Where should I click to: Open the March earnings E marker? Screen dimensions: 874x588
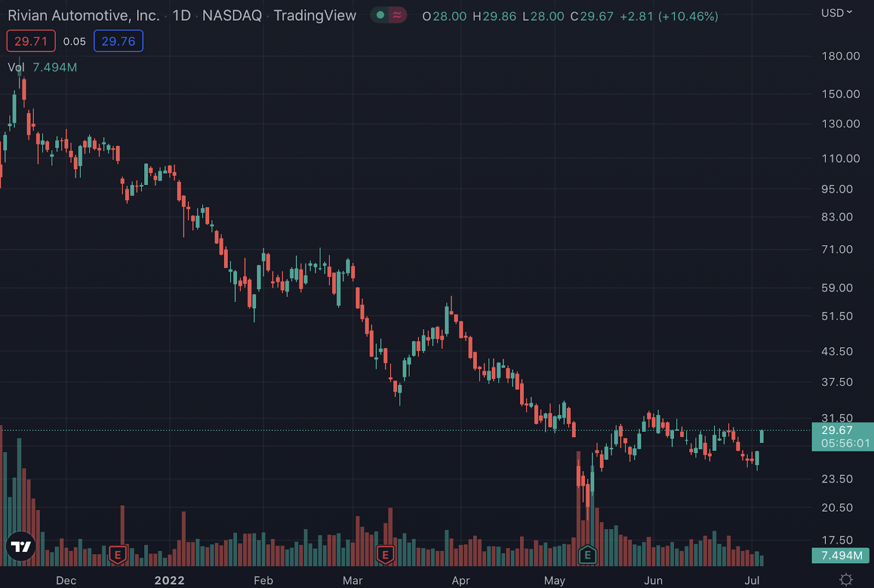[385, 555]
